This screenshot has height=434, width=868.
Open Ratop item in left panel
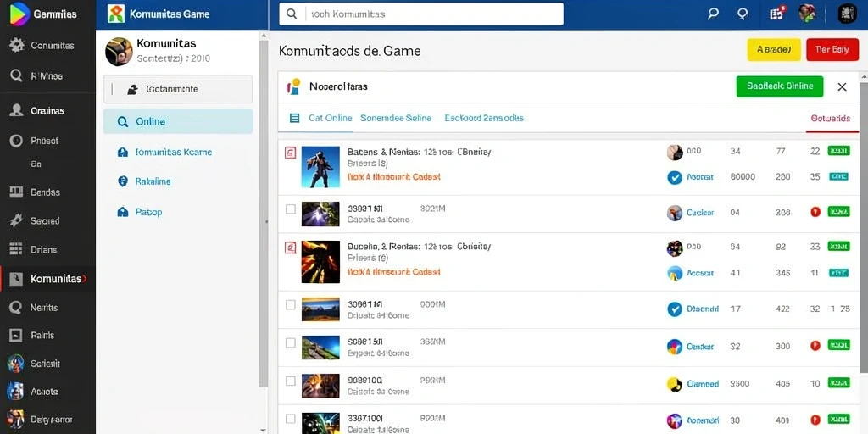pyautogui.click(x=140, y=211)
